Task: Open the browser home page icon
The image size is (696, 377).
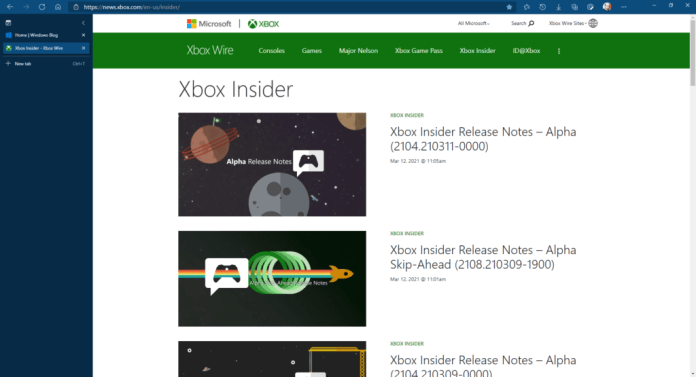Action: (x=58, y=7)
